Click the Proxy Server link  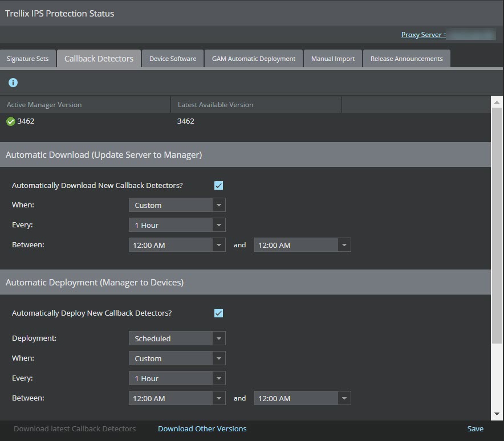423,34
